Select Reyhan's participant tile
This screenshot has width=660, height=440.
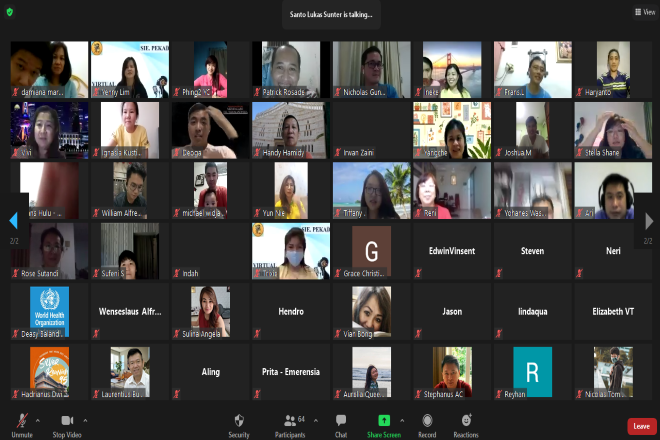[533, 372]
